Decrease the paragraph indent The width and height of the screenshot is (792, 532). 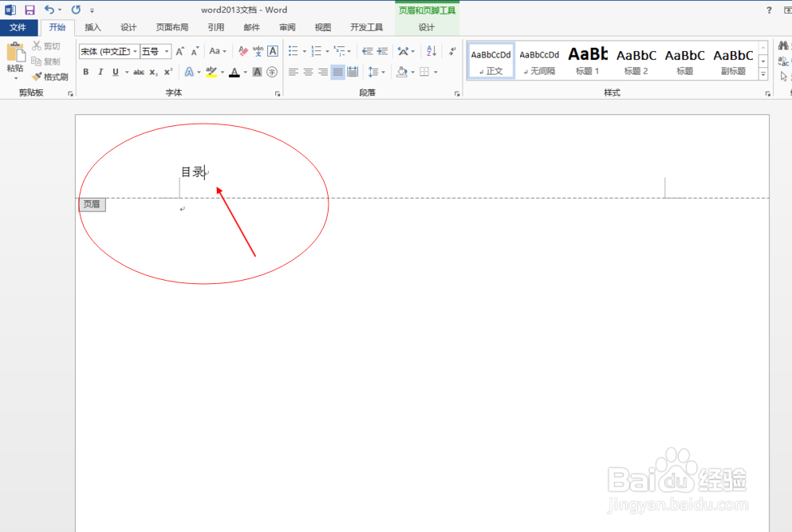tap(367, 51)
